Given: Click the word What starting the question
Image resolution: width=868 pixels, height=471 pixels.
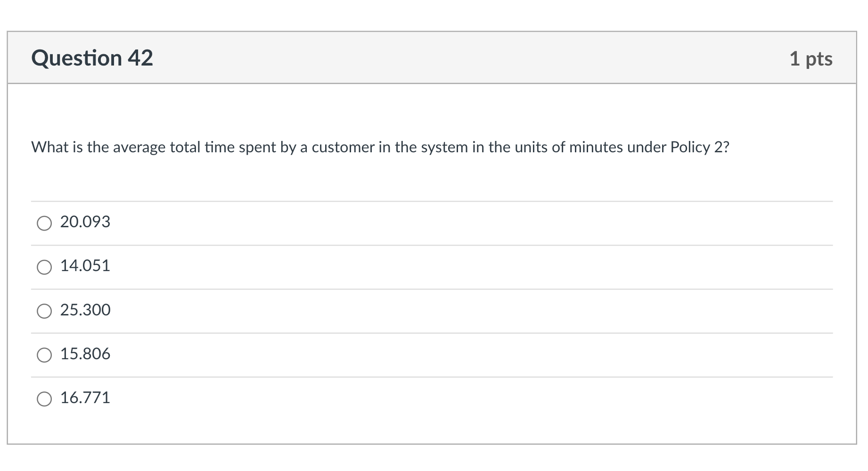Looking at the screenshot, I should (50, 148).
